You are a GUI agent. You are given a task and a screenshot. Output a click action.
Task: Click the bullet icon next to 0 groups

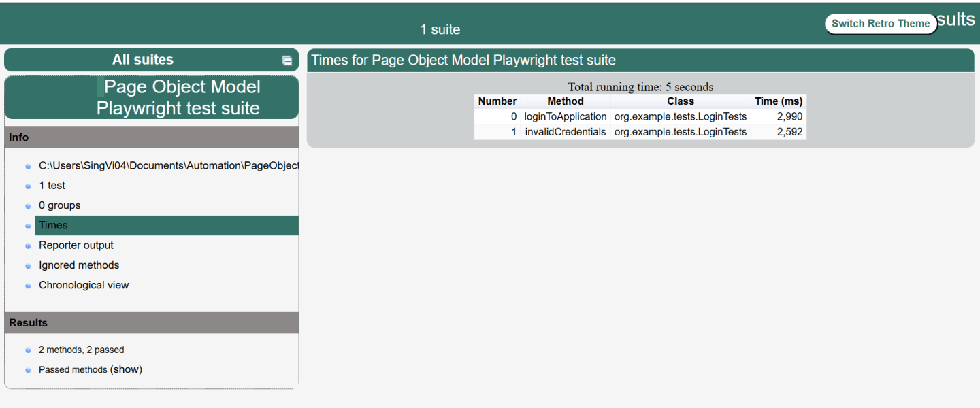pos(28,205)
